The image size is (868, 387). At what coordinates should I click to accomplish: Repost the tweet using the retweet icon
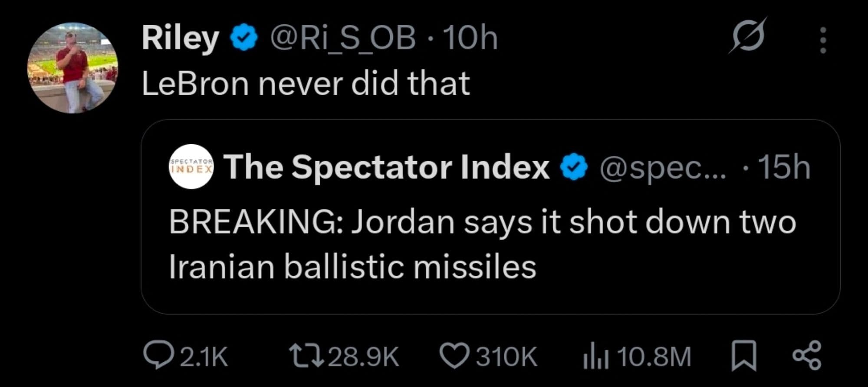(306, 356)
